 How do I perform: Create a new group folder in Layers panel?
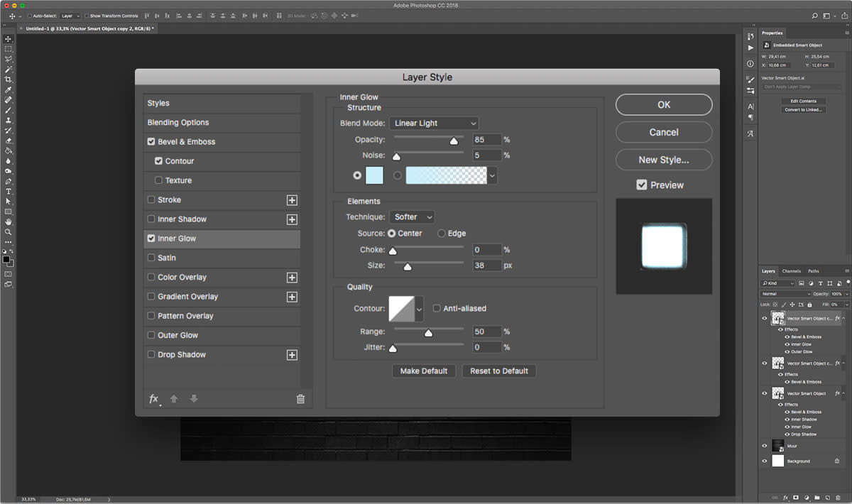tap(817, 498)
